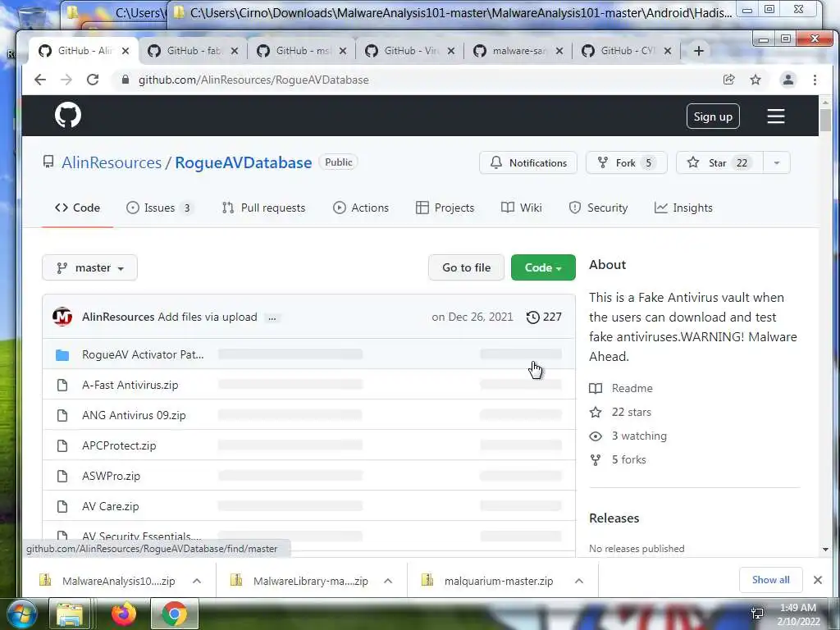Open the RogueAVDatabase repository link
The width and height of the screenshot is (840, 630).
click(243, 163)
